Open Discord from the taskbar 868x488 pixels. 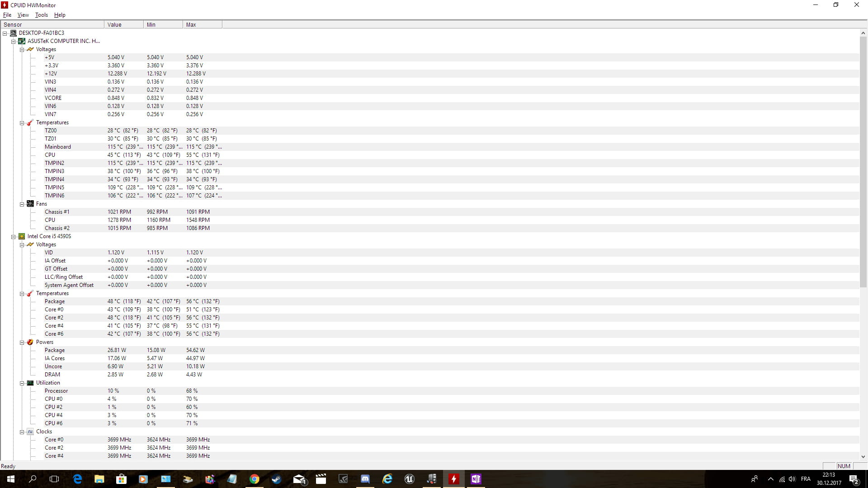365,479
